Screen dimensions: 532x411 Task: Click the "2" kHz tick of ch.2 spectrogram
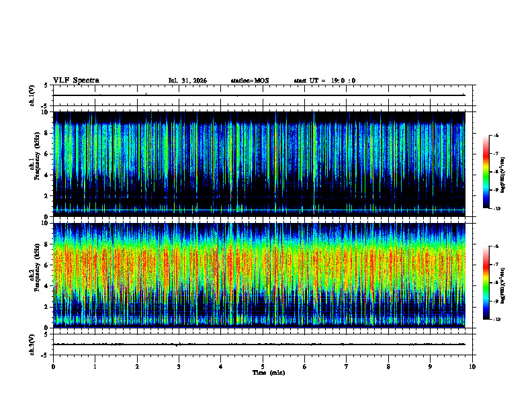(x=47, y=307)
